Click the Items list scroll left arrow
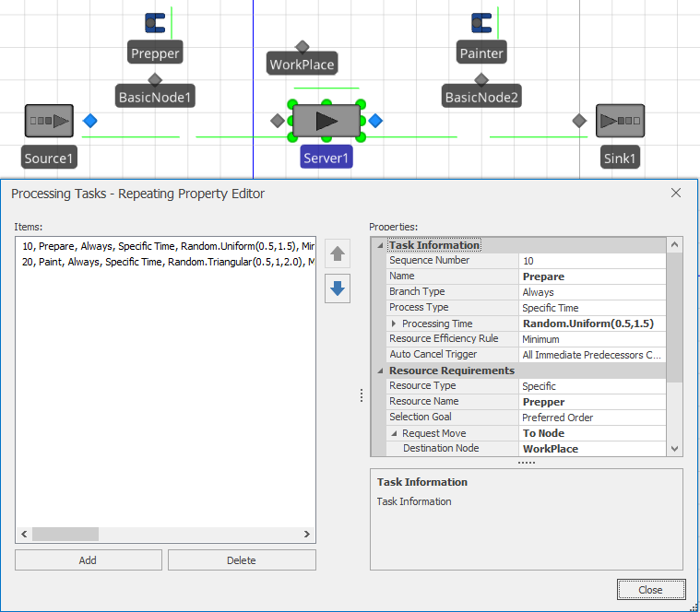This screenshot has width=700, height=612. point(24,534)
